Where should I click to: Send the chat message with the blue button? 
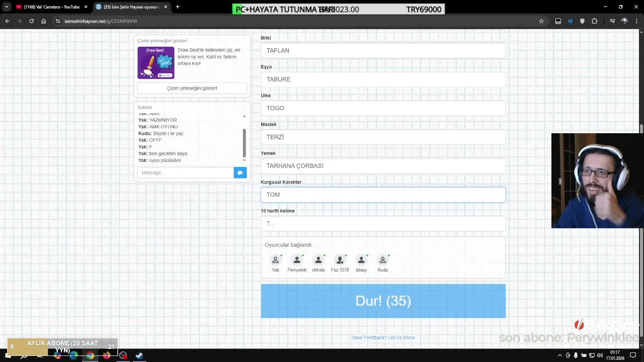[240, 172]
